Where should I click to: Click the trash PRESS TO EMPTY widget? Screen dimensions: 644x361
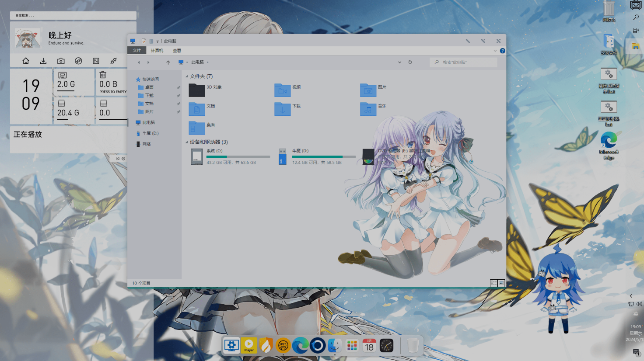(x=112, y=82)
